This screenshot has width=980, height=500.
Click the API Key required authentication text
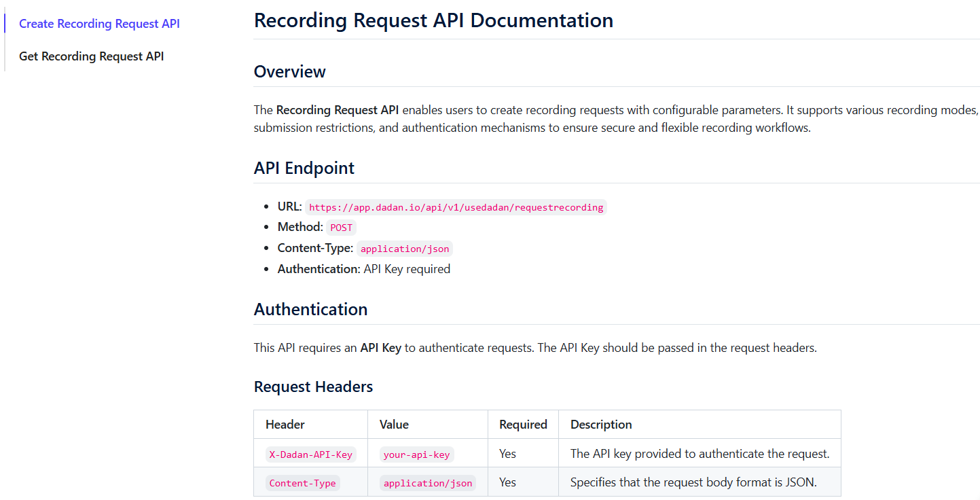[x=408, y=268]
